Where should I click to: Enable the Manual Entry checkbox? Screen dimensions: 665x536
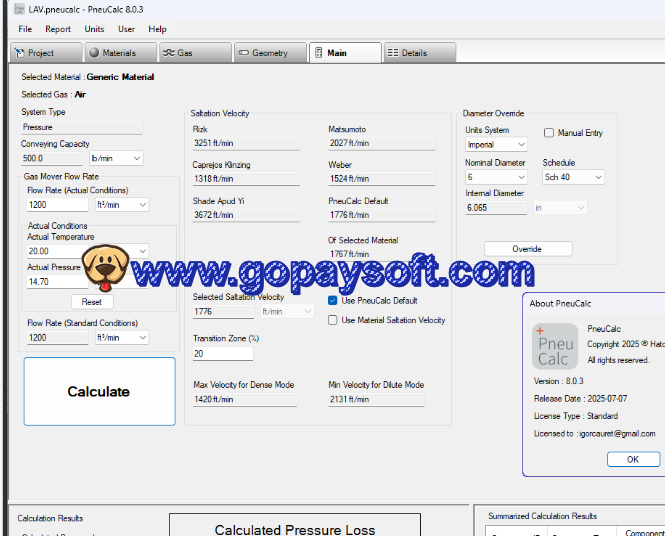[x=549, y=133]
